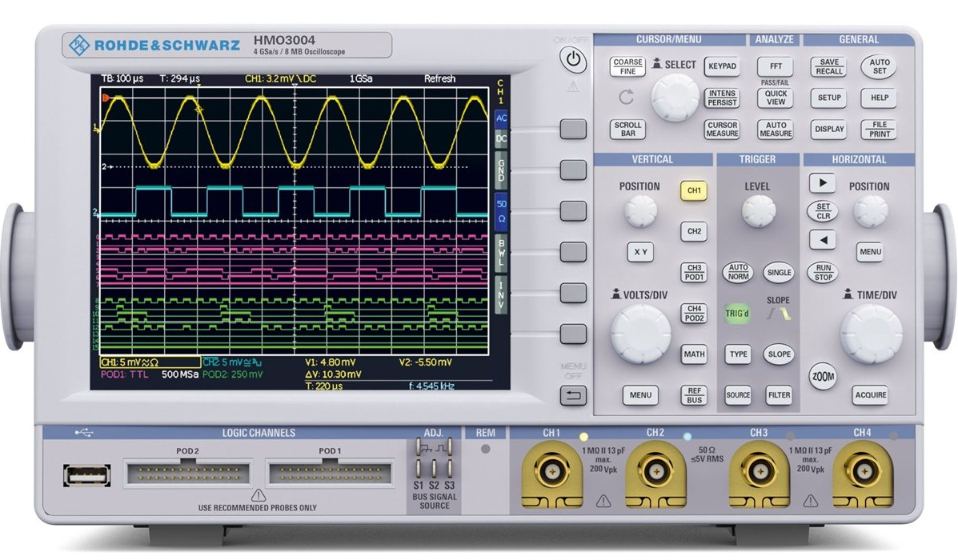Image resolution: width=958 pixels, height=560 pixels.
Task: Click SAVE RECALL button
Action: 829,66
